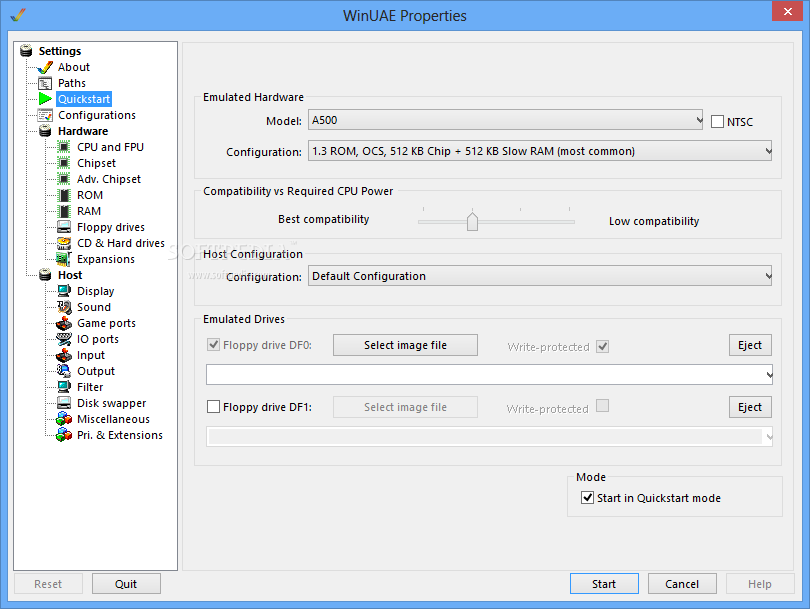Viewport: 810px width, 609px height.
Task: Enable Floppy drive DF1 checkbox
Action: coord(213,407)
